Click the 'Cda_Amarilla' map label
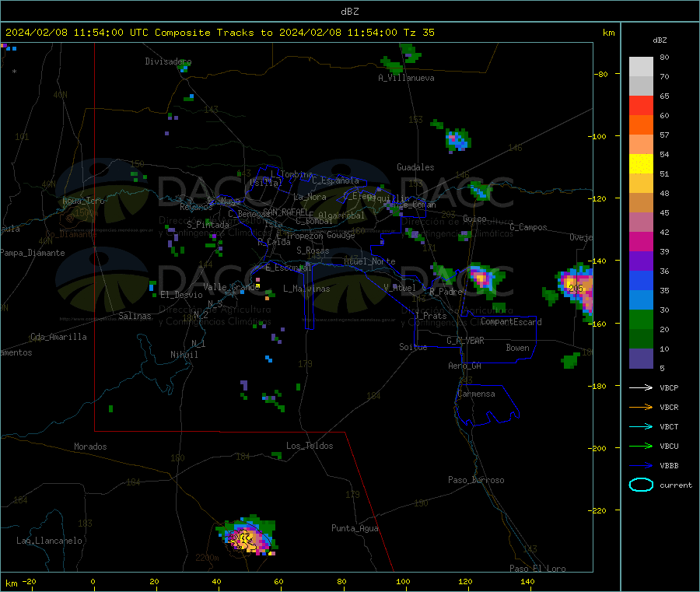This screenshot has width=700, height=592. pyautogui.click(x=58, y=337)
